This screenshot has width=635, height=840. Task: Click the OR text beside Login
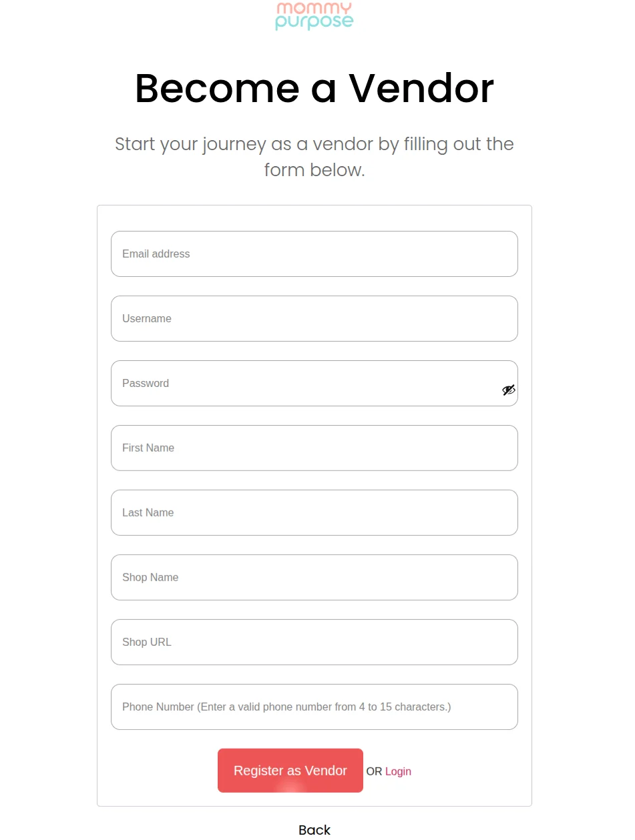[x=375, y=771]
